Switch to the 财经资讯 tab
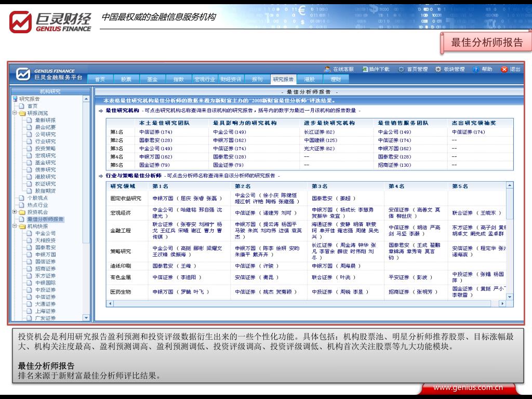 pyautogui.click(x=231, y=79)
